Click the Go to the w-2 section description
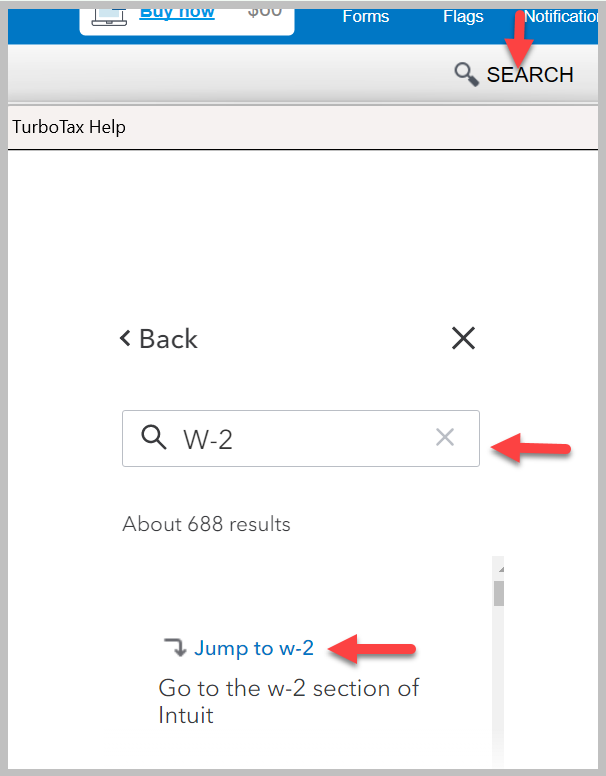Viewport: 606px width, 776px height. tap(288, 701)
